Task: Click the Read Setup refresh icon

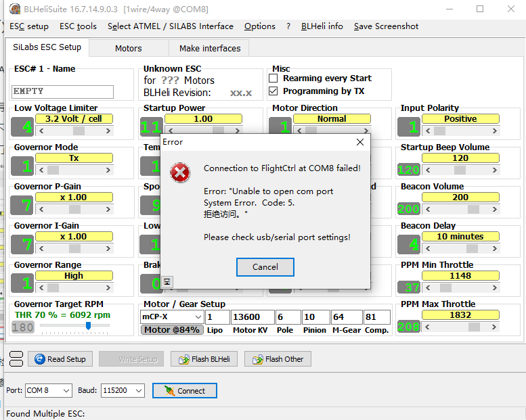Action: (39, 359)
